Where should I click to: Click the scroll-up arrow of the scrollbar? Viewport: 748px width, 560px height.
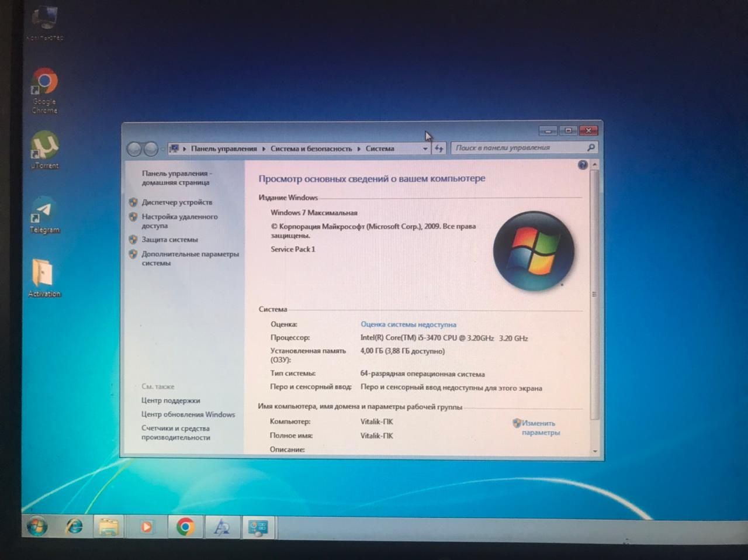click(x=595, y=165)
